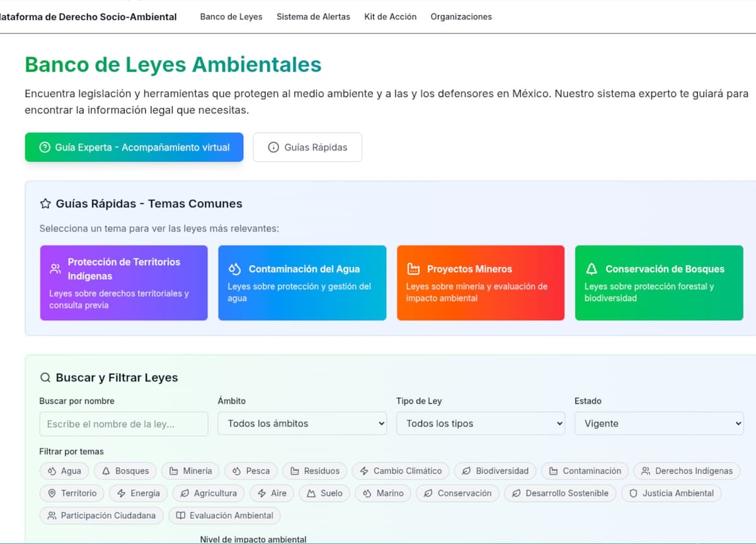
Task: Open the Kit de Acción menu item
Action: pyautogui.click(x=390, y=17)
